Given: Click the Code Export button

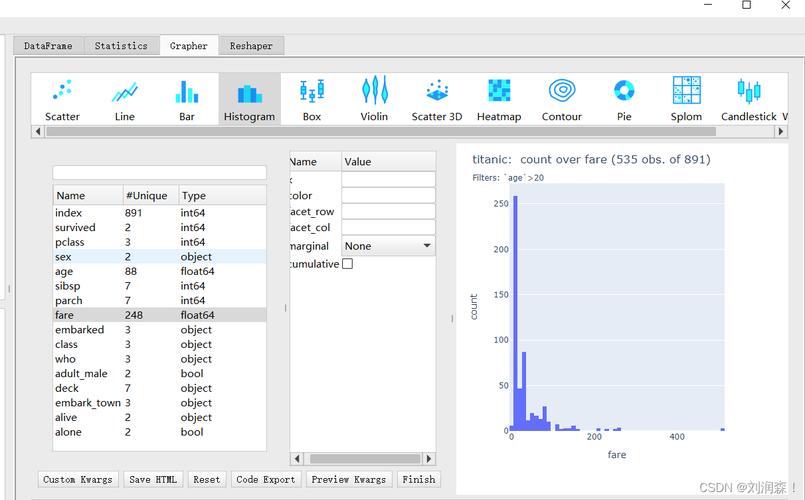Looking at the screenshot, I should [266, 479].
